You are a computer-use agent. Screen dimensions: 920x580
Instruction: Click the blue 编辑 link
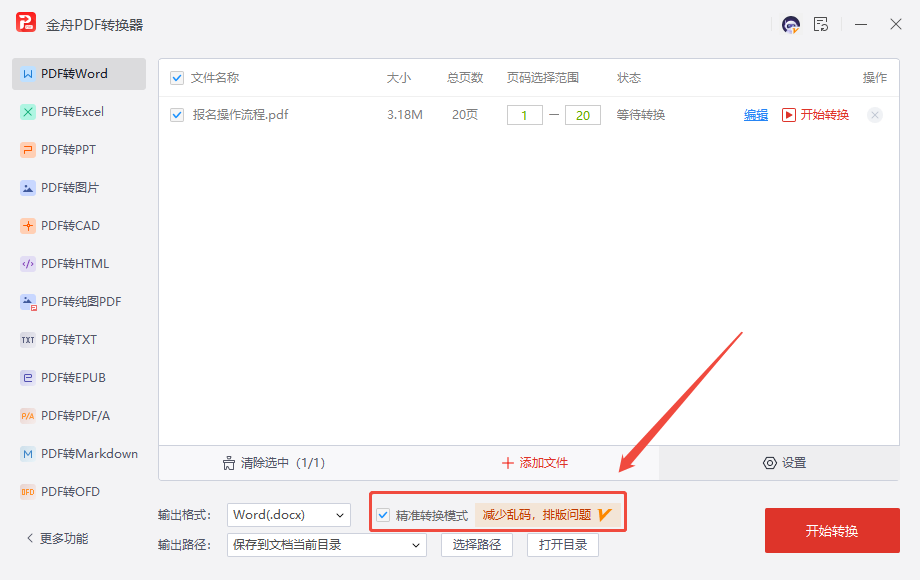(756, 115)
